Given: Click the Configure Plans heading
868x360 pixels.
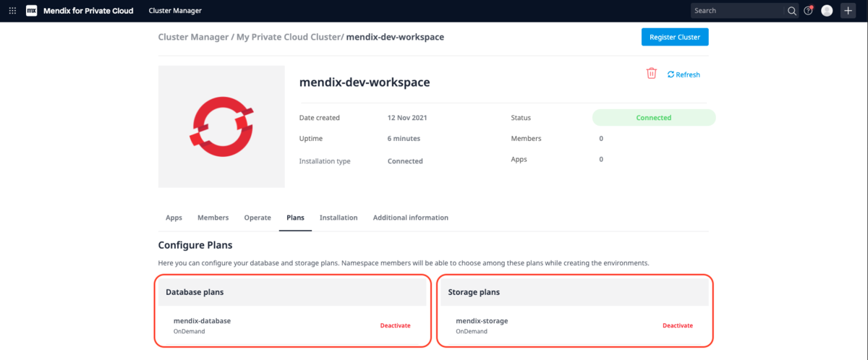Looking at the screenshot, I should (x=195, y=246).
